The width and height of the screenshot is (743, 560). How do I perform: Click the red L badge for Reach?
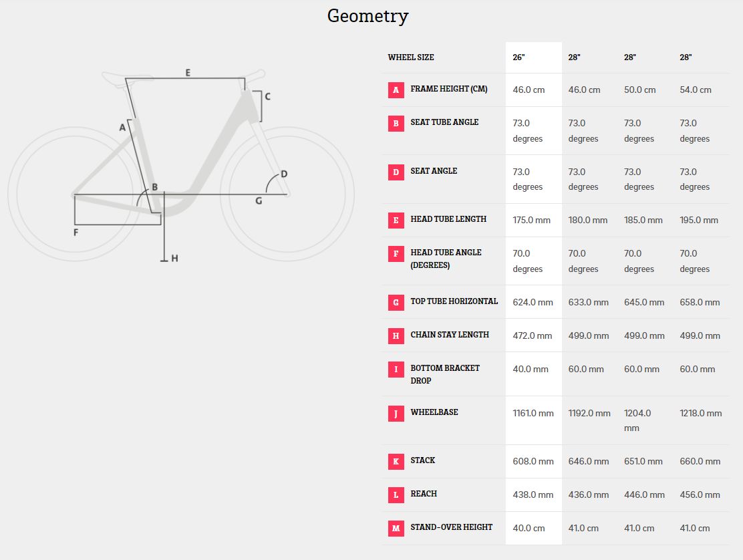click(396, 495)
